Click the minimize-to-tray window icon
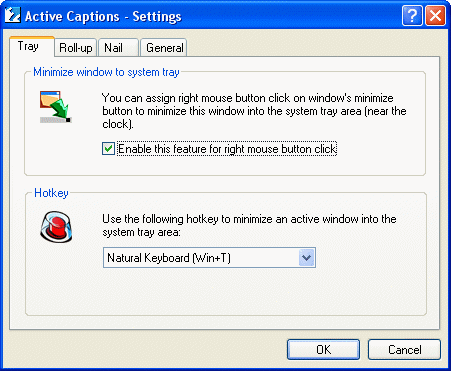Screen dimensions: 451x371 [x=56, y=107]
